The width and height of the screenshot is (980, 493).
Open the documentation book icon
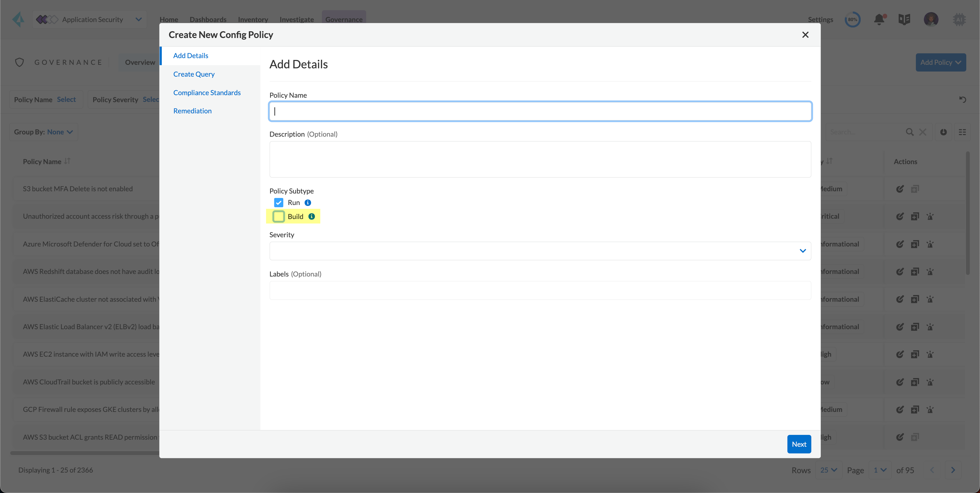[904, 19]
